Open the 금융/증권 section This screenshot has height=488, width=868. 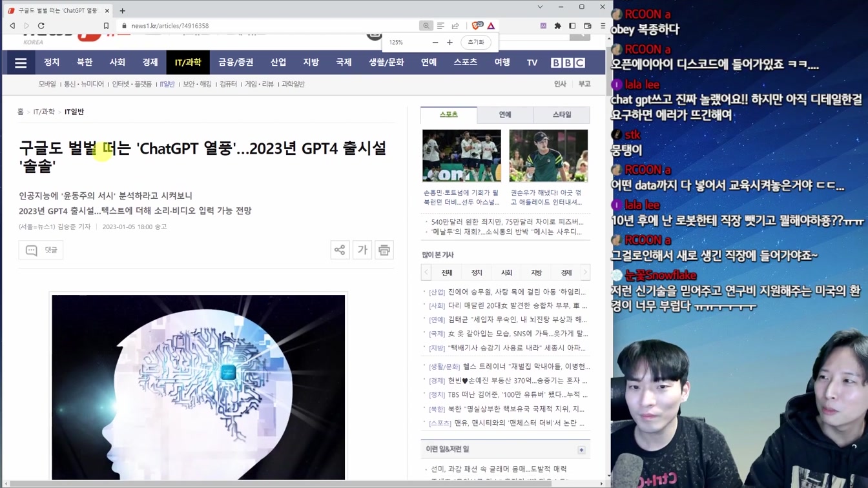236,63
